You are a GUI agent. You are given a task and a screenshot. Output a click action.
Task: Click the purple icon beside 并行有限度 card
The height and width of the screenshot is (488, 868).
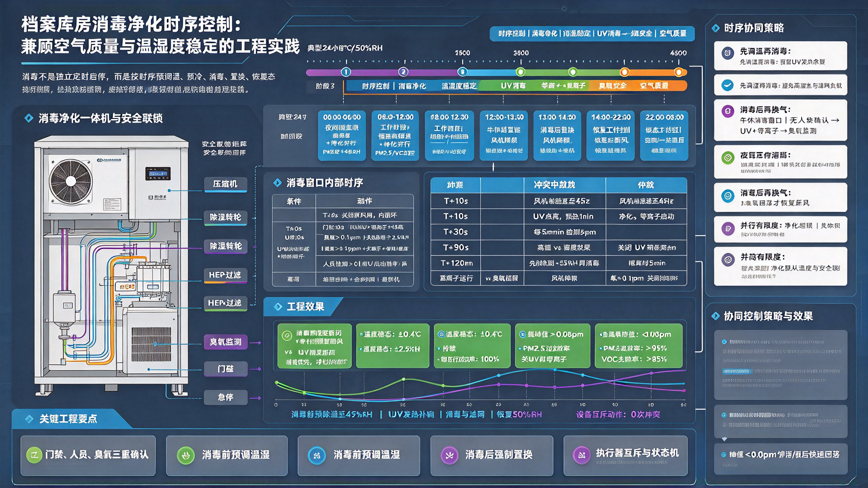coord(728,229)
